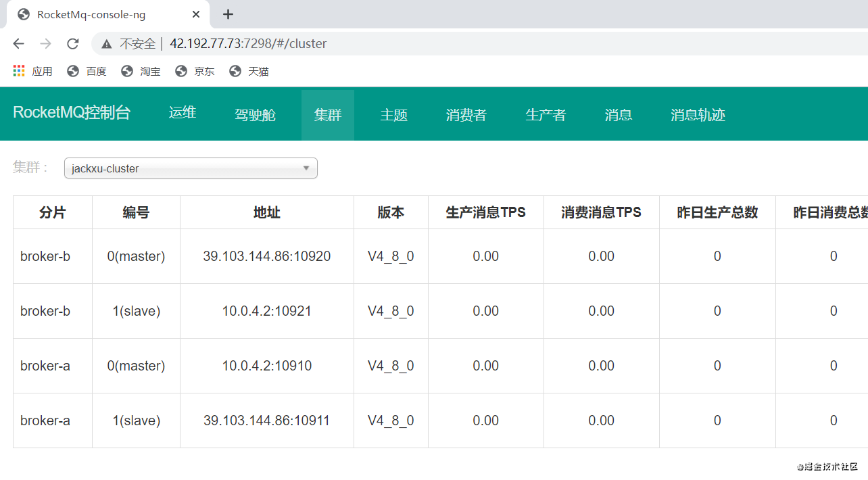Open the 应用 apps grid bookmark

click(x=32, y=71)
